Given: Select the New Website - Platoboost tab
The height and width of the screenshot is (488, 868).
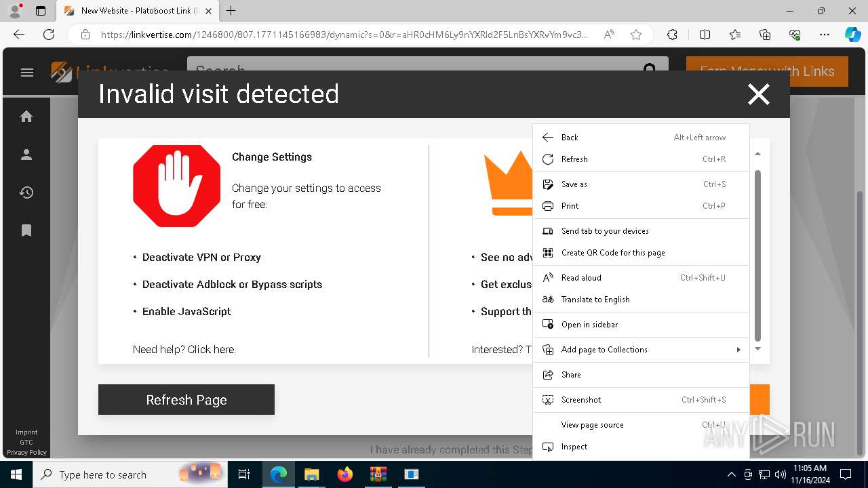Looking at the screenshot, I should point(138,11).
